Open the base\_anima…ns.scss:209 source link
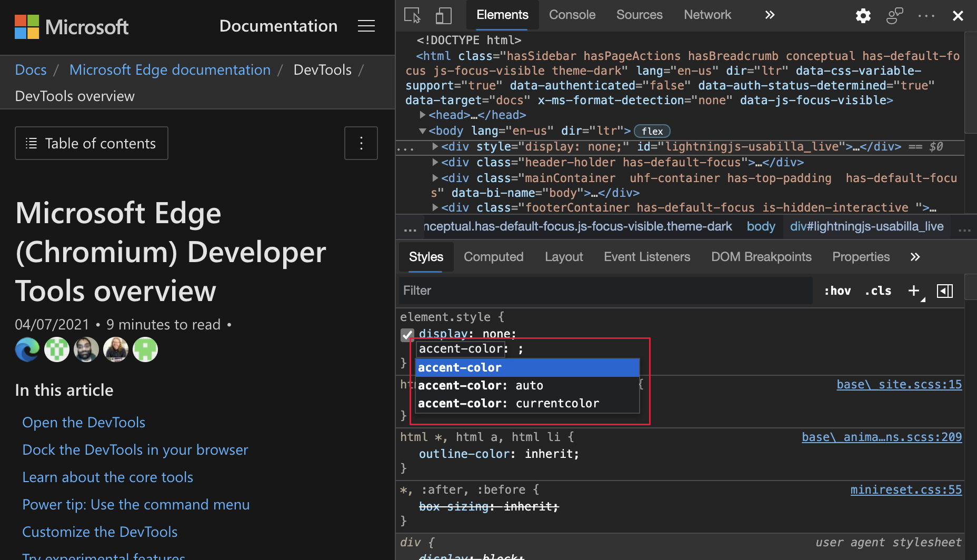The height and width of the screenshot is (560, 977). (x=882, y=437)
